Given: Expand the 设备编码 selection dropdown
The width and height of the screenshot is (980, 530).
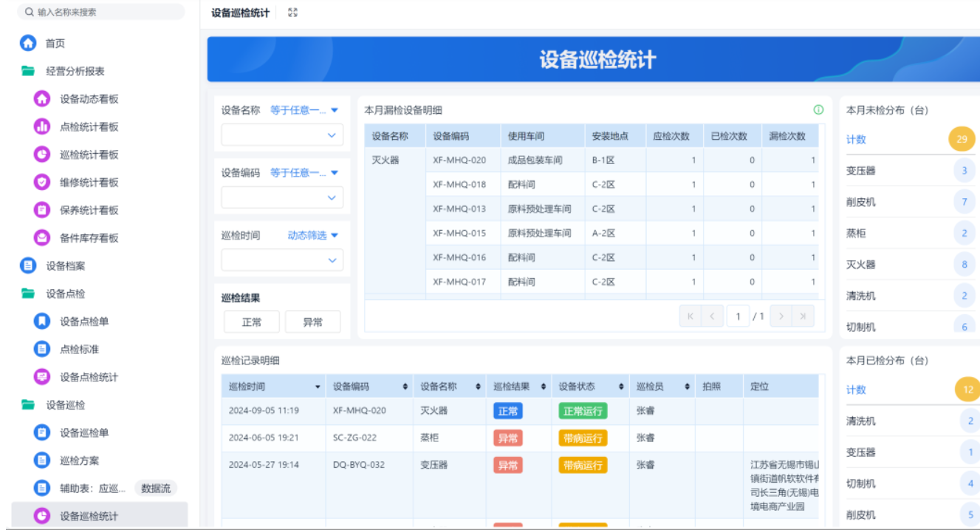Looking at the screenshot, I should (x=281, y=197).
